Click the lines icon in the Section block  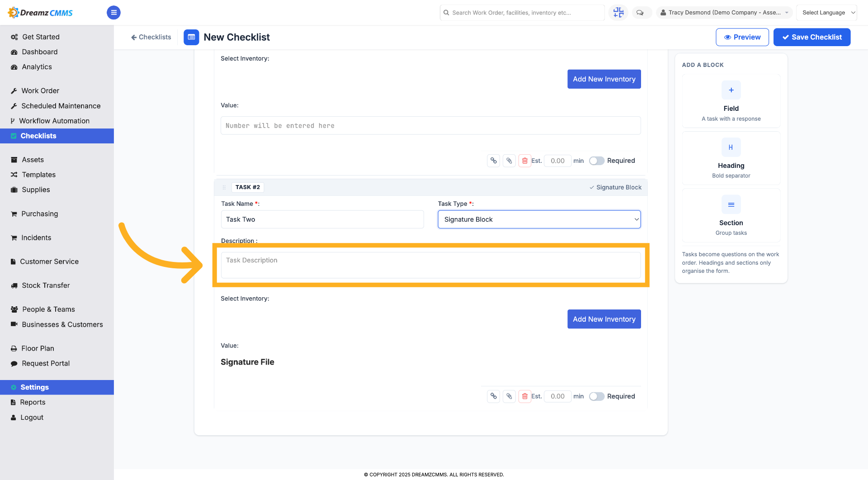(731, 204)
